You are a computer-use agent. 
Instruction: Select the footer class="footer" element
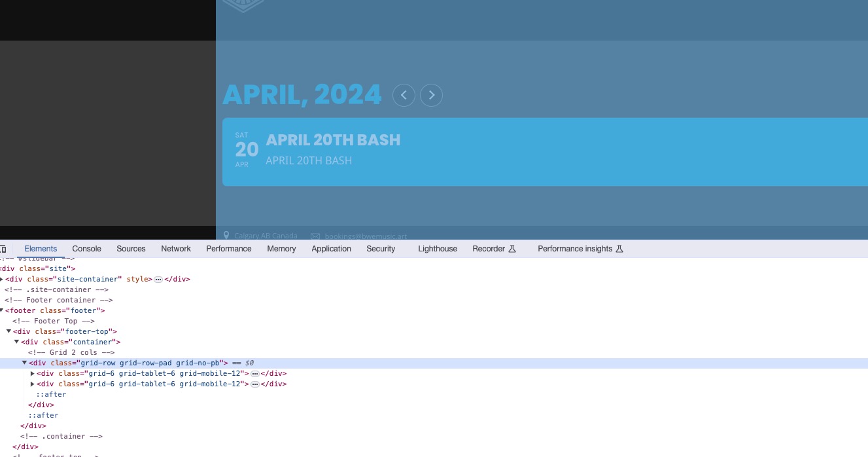coord(55,310)
